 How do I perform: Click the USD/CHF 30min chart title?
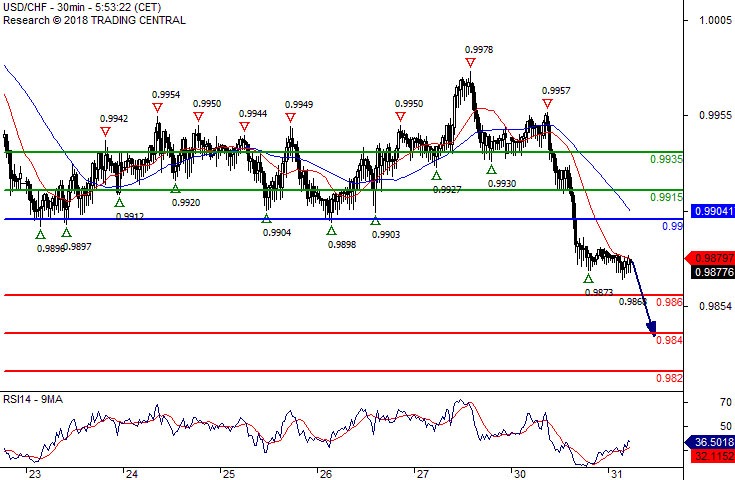tap(82, 8)
